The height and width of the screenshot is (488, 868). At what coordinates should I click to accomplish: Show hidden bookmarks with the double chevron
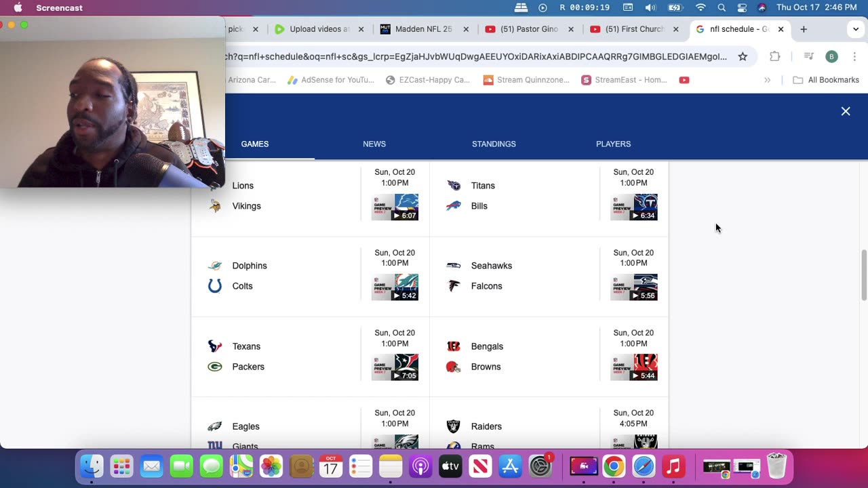[x=767, y=80]
